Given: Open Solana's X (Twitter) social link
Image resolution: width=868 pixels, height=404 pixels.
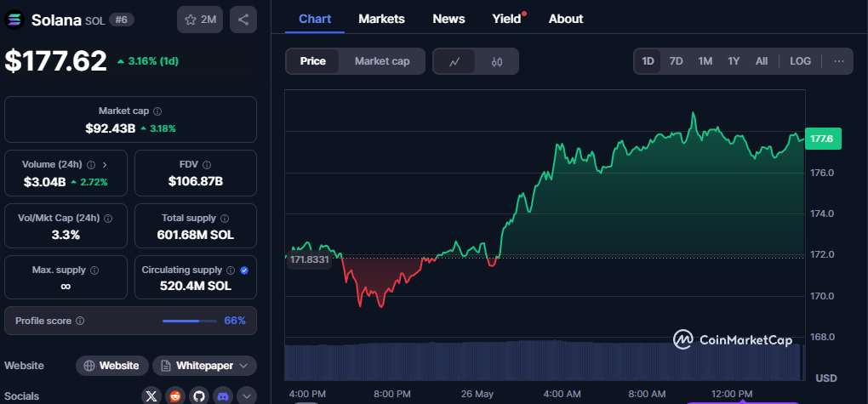Looking at the screenshot, I should (x=151, y=396).
